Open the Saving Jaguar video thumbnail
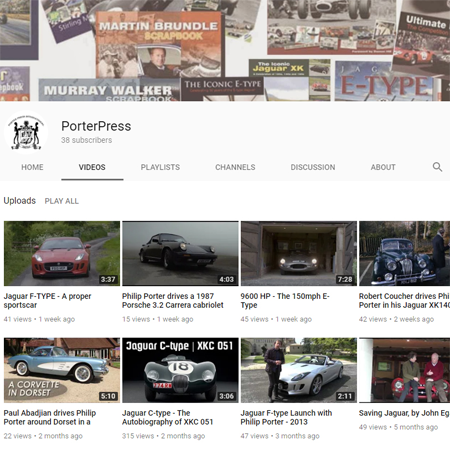Image resolution: width=450 pixels, height=450 pixels. pos(404,370)
